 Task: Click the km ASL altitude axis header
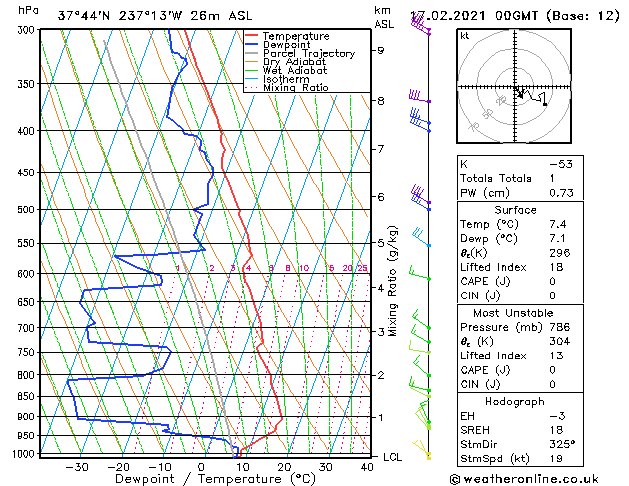click(384, 17)
